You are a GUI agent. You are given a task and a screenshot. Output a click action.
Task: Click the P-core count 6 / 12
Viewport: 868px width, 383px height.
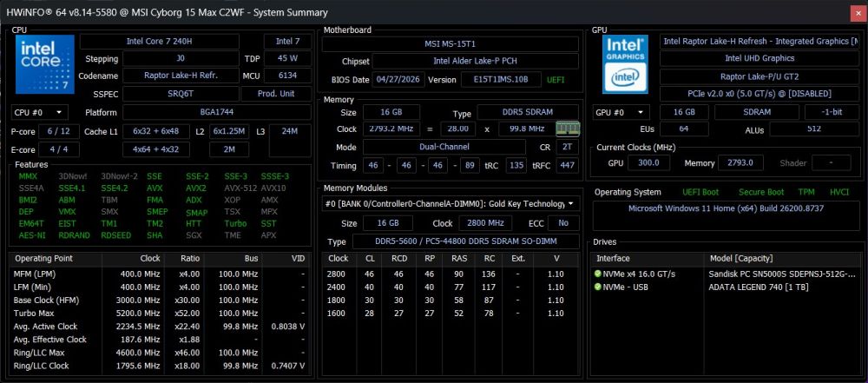(x=59, y=132)
